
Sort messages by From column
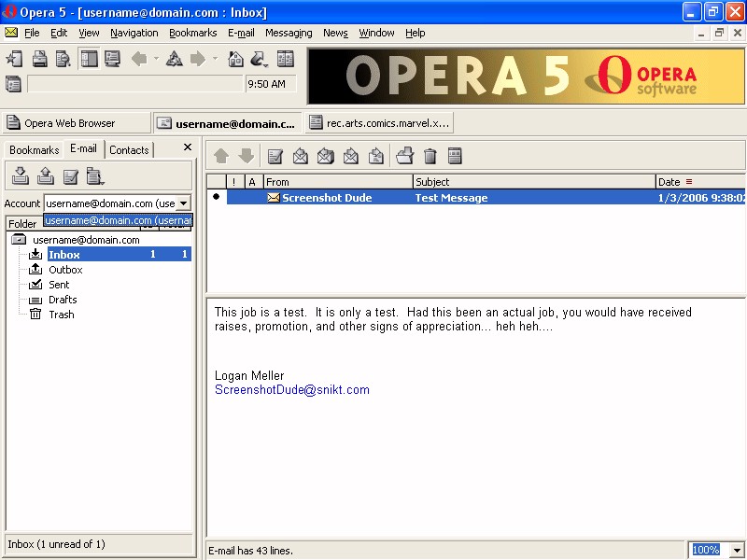338,182
